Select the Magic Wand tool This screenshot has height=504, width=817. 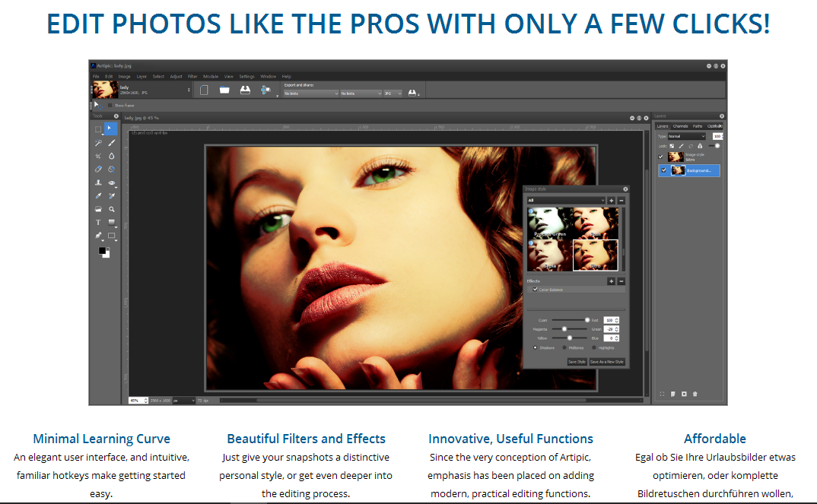pos(98,143)
